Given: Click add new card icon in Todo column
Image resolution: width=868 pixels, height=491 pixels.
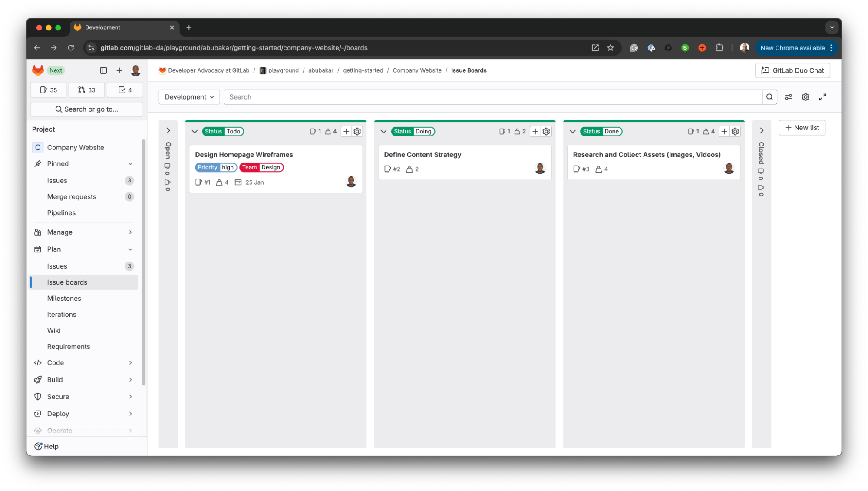Looking at the screenshot, I should [346, 131].
